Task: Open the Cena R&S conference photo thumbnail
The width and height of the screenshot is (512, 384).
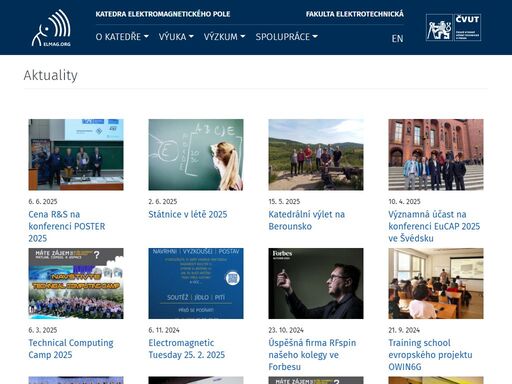Action: pos(76,155)
